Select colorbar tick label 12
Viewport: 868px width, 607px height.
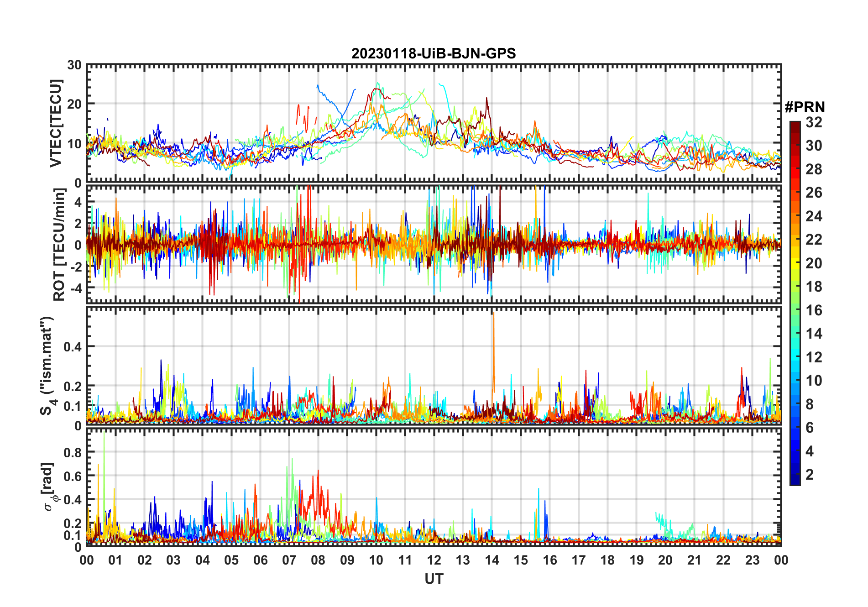tap(814, 357)
